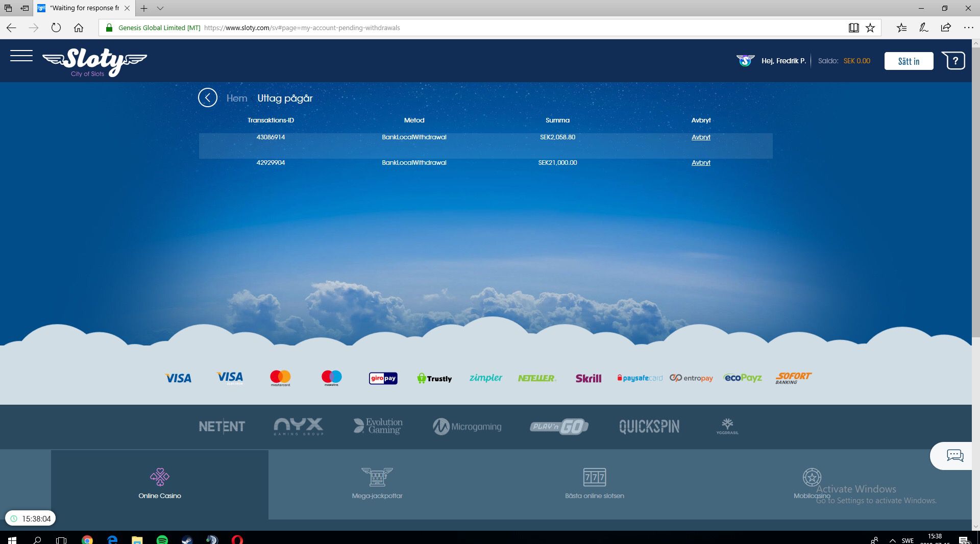
Task: Click the Maestro logo
Action: coord(331,378)
